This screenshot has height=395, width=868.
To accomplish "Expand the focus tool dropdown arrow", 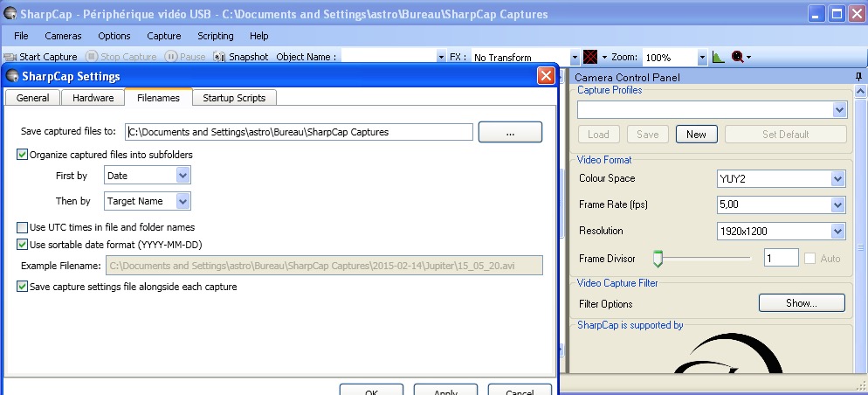I will [748, 57].
